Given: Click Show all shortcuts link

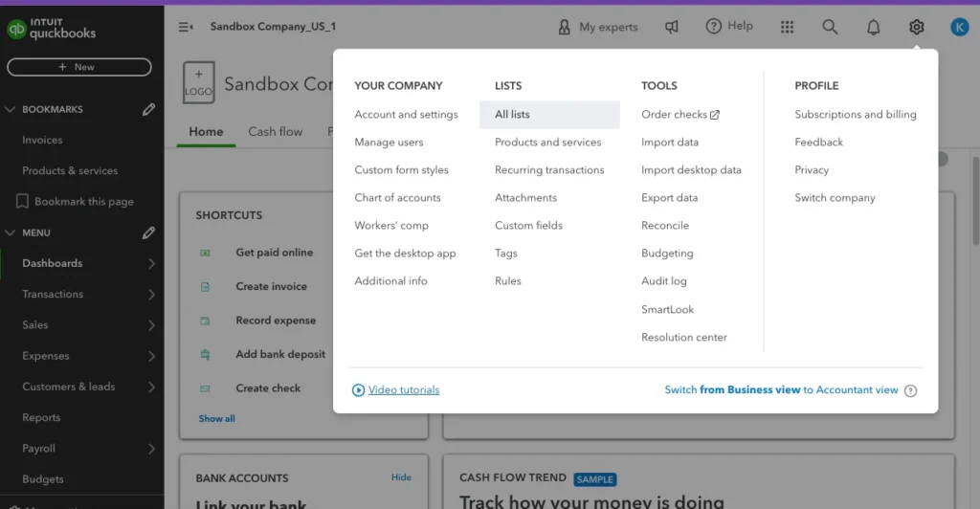Looking at the screenshot, I should coord(217,418).
